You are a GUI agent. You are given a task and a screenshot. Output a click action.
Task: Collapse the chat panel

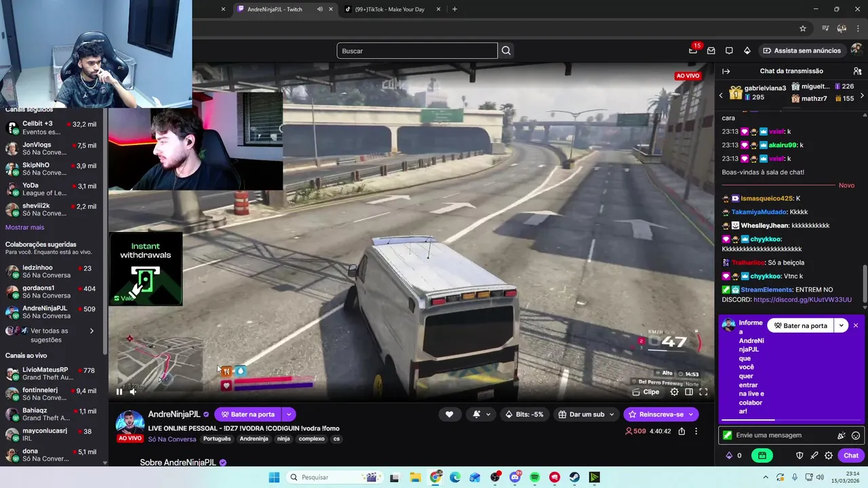(x=726, y=71)
